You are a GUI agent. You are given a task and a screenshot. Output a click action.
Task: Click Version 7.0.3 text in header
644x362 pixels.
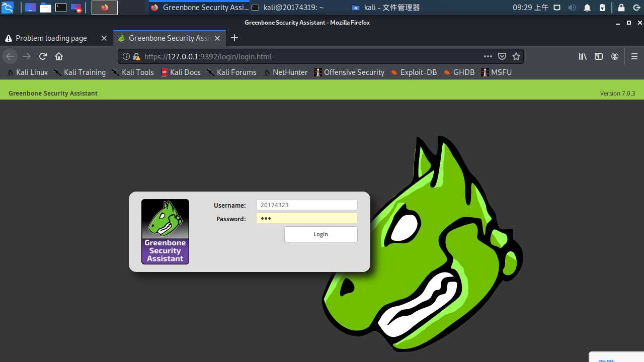coord(617,94)
